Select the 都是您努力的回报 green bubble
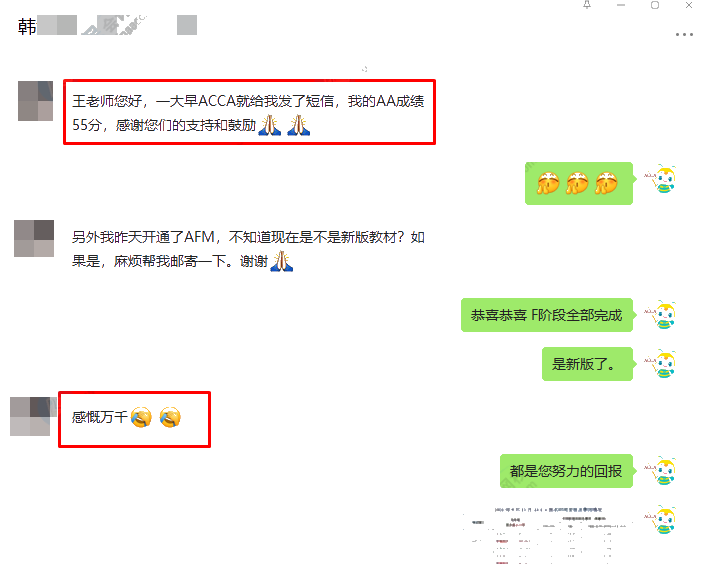 pyautogui.click(x=566, y=471)
